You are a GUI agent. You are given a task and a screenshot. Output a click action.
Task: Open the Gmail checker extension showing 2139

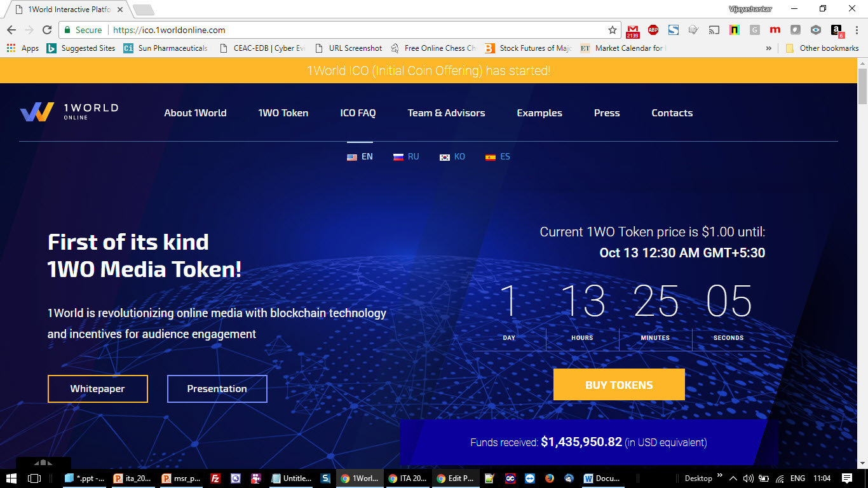tap(633, 30)
